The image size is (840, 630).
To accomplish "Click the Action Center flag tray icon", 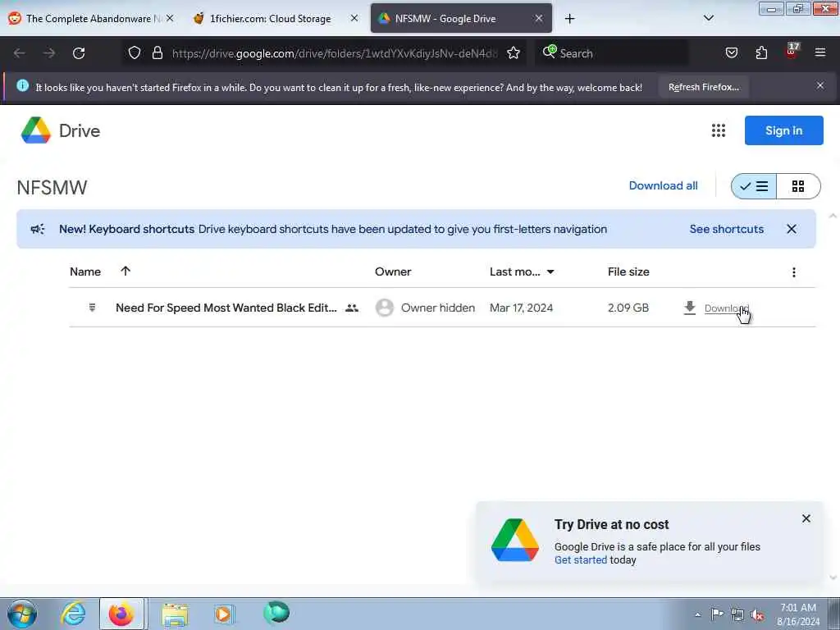I will 717,614.
